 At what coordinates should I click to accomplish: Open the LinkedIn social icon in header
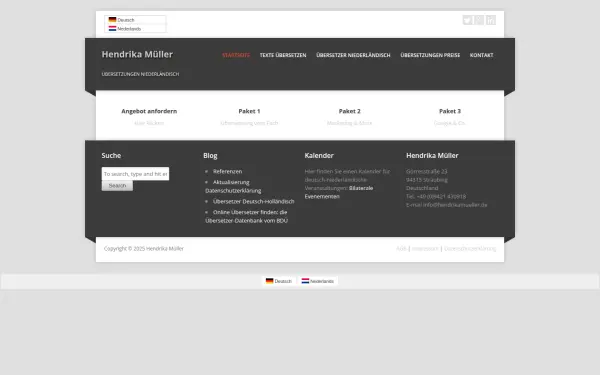[491, 20]
